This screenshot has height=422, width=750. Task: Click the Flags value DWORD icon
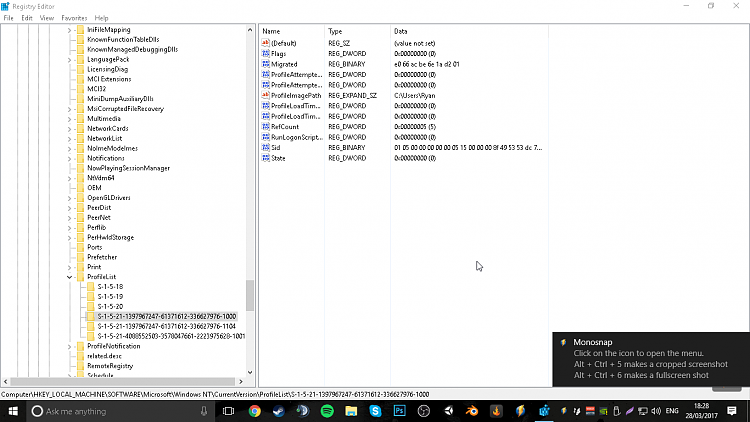tap(265, 54)
